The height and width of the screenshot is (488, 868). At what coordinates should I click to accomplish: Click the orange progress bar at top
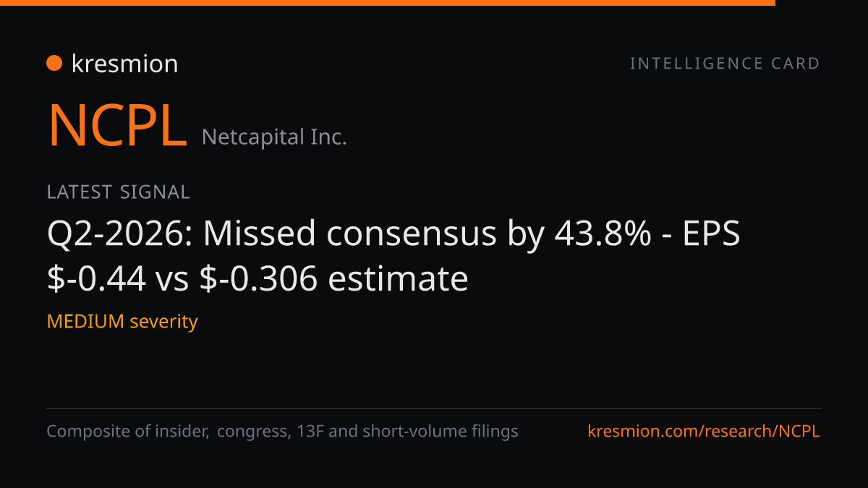(388, 3)
